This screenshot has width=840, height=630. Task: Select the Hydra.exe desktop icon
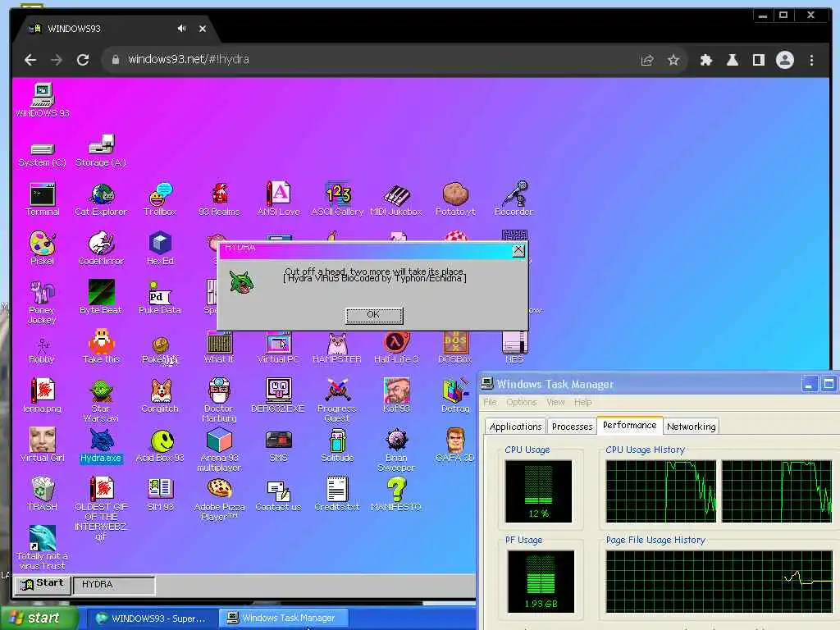(101, 445)
